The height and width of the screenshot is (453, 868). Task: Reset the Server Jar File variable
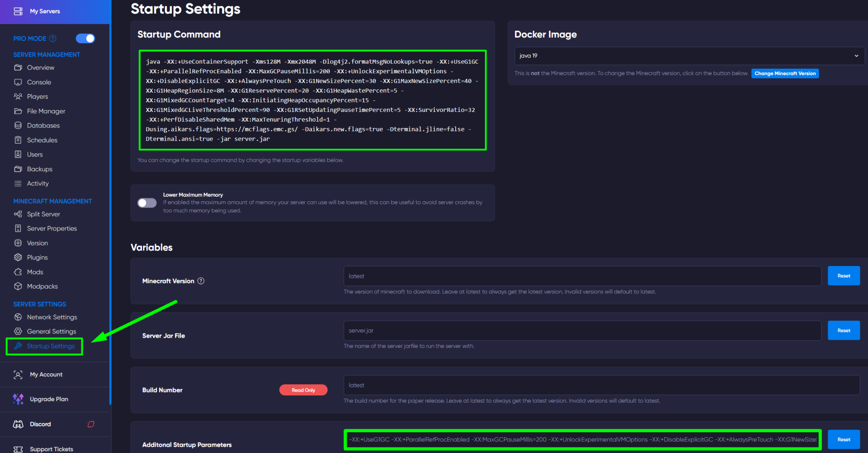[x=843, y=331]
